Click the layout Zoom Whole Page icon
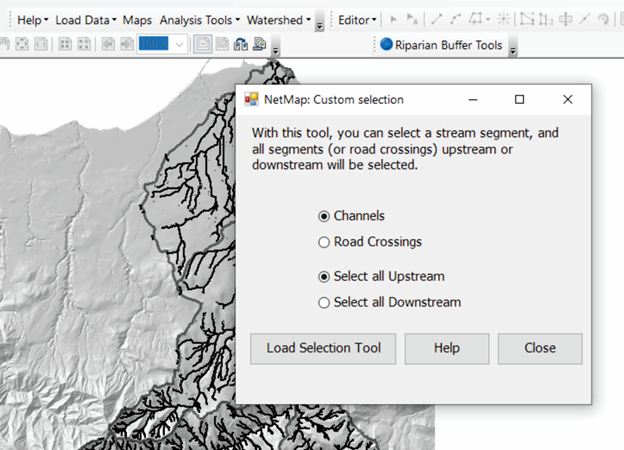Image resolution: width=624 pixels, height=450 pixels. click(x=22, y=44)
